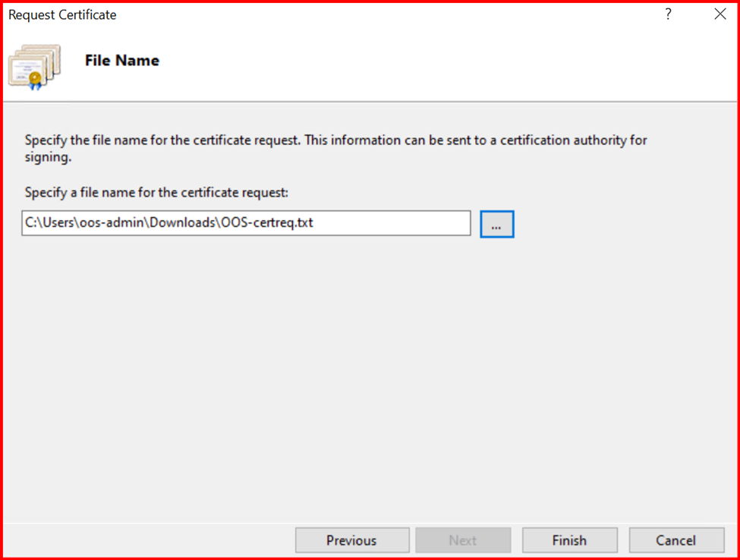740x560 pixels.
Task: Browse for file with the ellipsis button
Action: tap(497, 225)
